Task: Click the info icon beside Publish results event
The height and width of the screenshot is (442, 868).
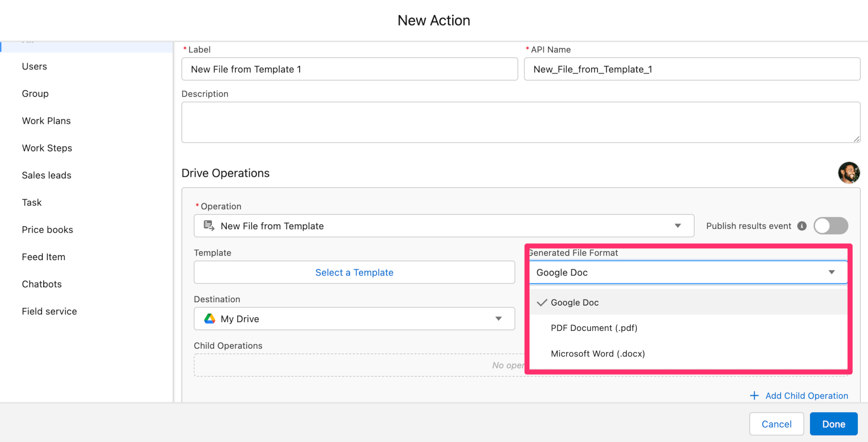Action: coord(802,226)
